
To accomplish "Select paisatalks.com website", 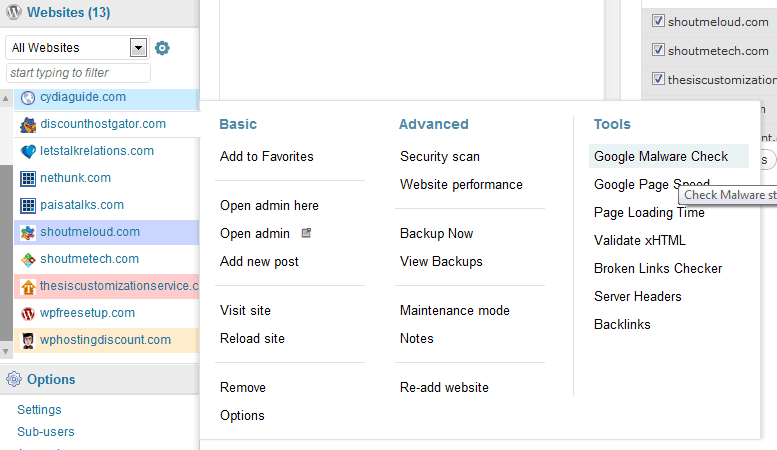I will pos(82,205).
